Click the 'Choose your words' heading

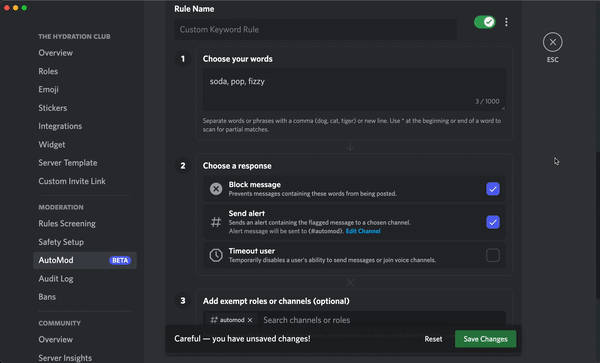point(238,59)
